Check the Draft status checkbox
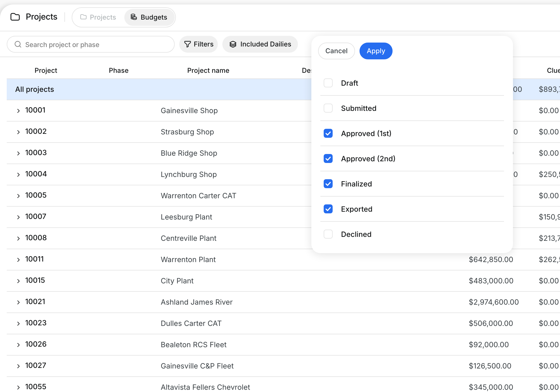This screenshot has width=560, height=392. click(328, 83)
